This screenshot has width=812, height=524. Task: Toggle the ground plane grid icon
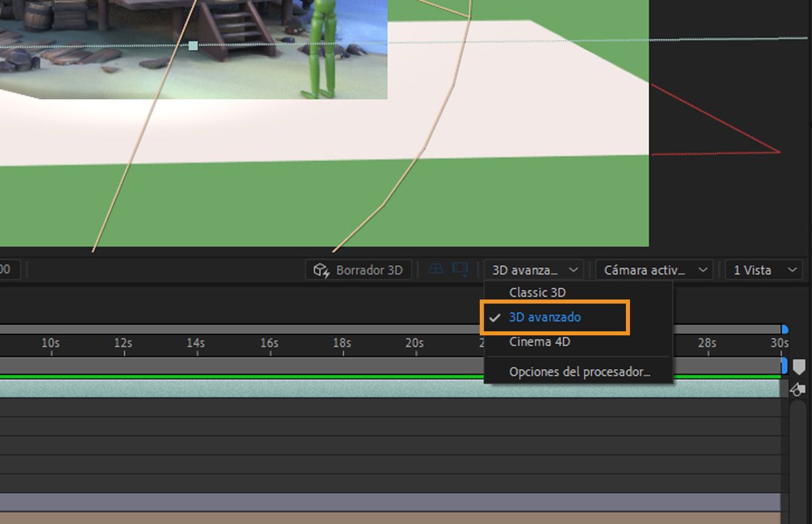(x=436, y=268)
